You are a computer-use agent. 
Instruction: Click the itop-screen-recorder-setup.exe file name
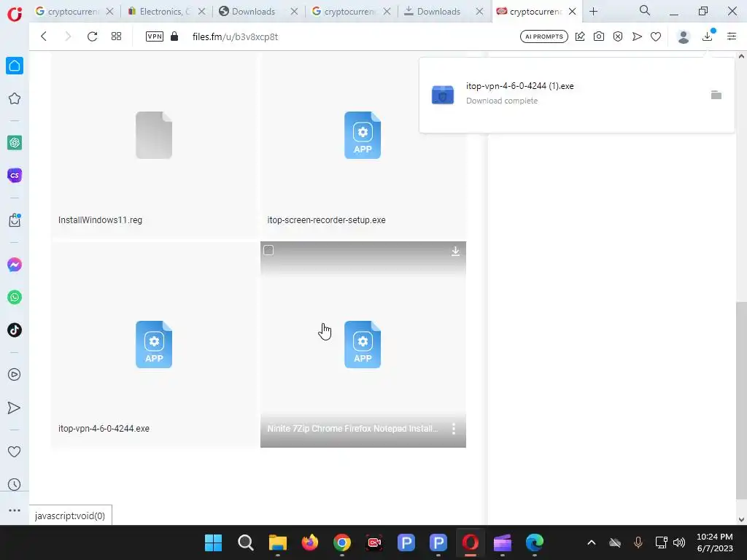[326, 220]
